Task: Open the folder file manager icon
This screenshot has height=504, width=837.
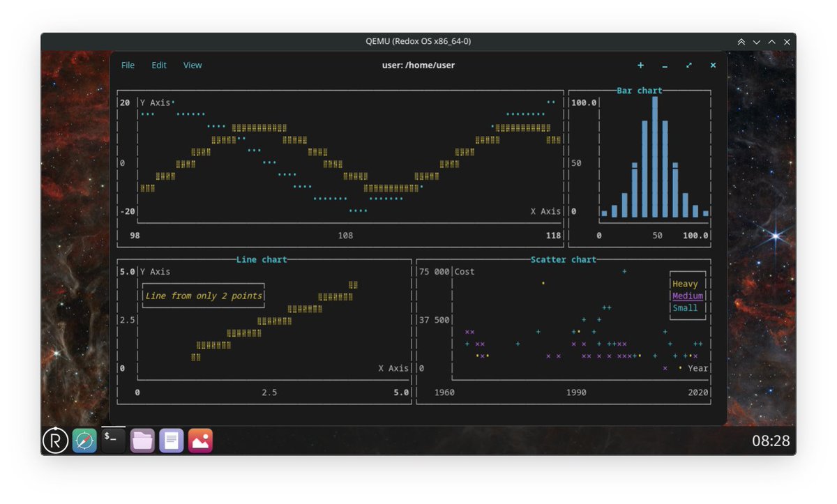Action: pos(142,441)
